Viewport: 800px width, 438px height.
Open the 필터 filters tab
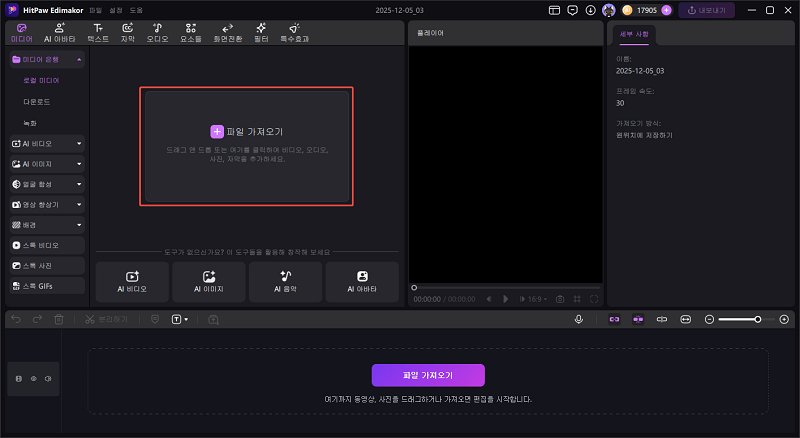click(x=261, y=33)
